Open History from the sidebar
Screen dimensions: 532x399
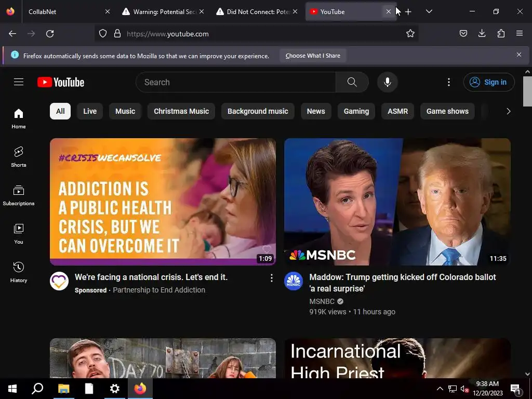point(19,272)
